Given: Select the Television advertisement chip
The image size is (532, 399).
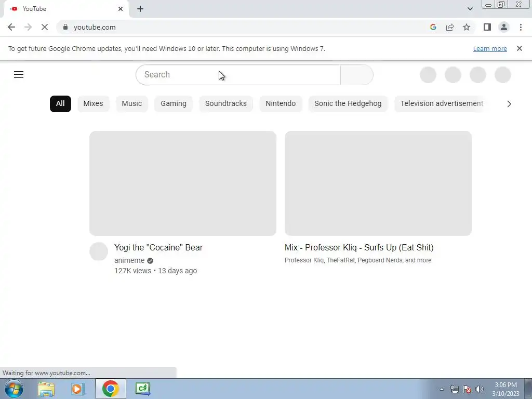Looking at the screenshot, I should (442, 103).
